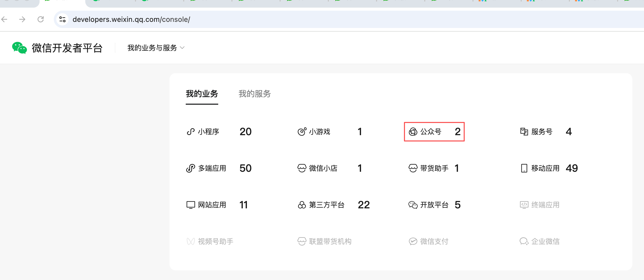The width and height of the screenshot is (644, 280).
Task: Click the 开放平台 icon
Action: tap(413, 205)
